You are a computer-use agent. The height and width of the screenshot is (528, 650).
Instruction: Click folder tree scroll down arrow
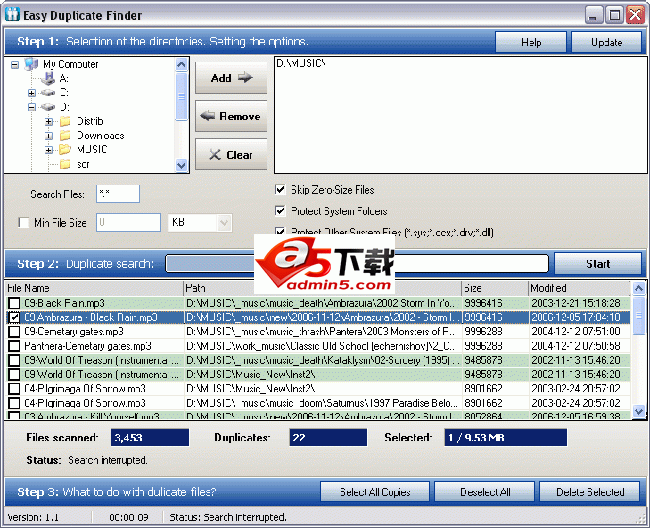(x=181, y=165)
